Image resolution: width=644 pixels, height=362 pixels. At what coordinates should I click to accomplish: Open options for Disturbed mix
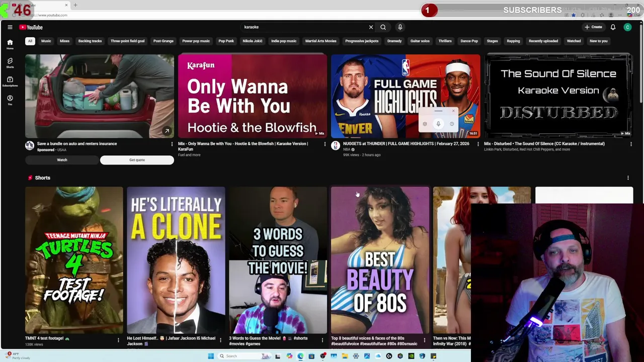[631, 144]
